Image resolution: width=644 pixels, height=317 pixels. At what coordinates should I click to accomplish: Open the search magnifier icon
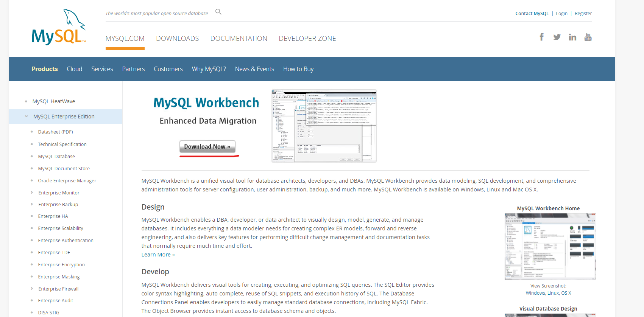pos(218,12)
